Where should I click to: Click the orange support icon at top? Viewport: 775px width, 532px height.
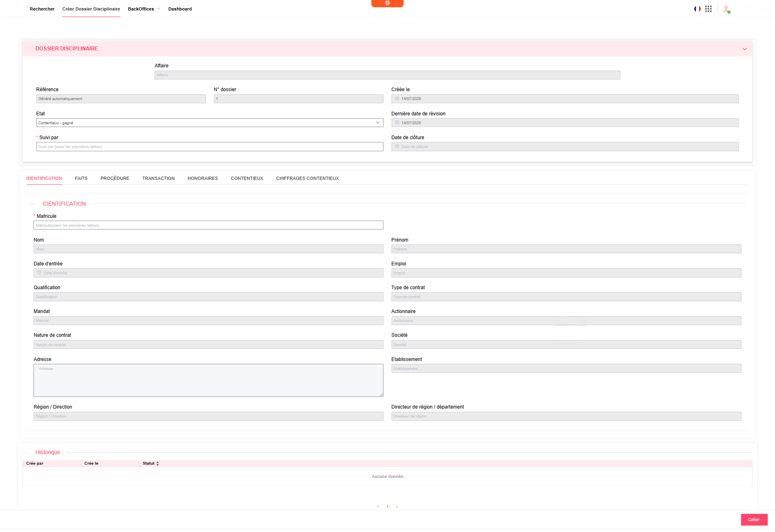tap(387, 3)
